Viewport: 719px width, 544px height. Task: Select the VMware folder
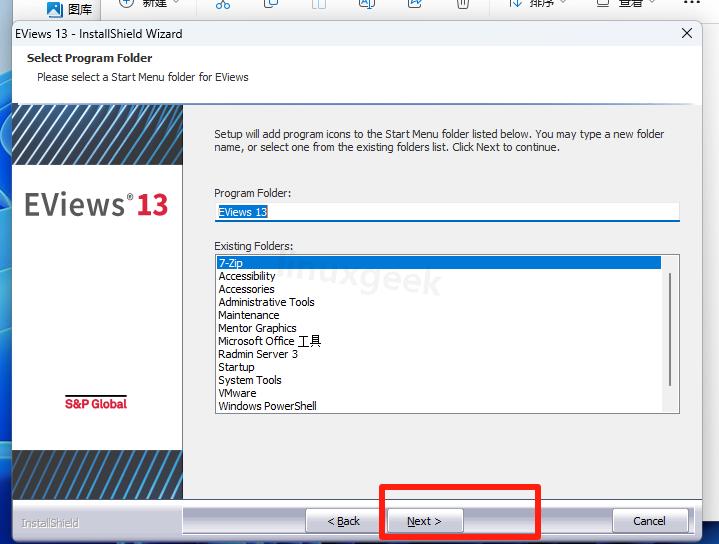(x=237, y=393)
